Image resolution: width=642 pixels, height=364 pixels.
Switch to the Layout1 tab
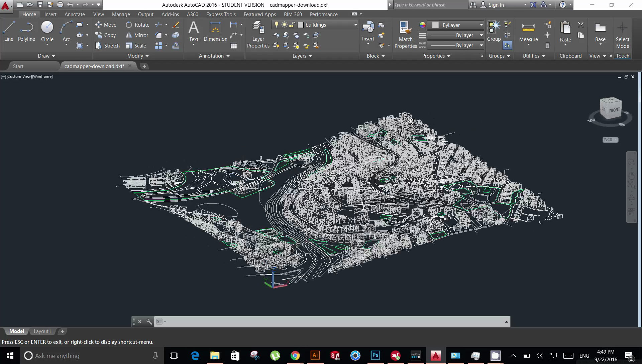[42, 331]
